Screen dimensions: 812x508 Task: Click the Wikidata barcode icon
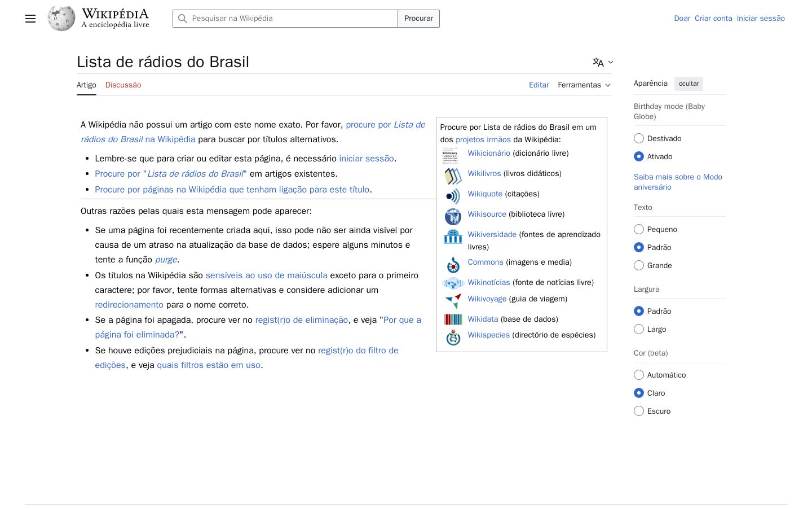pyautogui.click(x=453, y=319)
